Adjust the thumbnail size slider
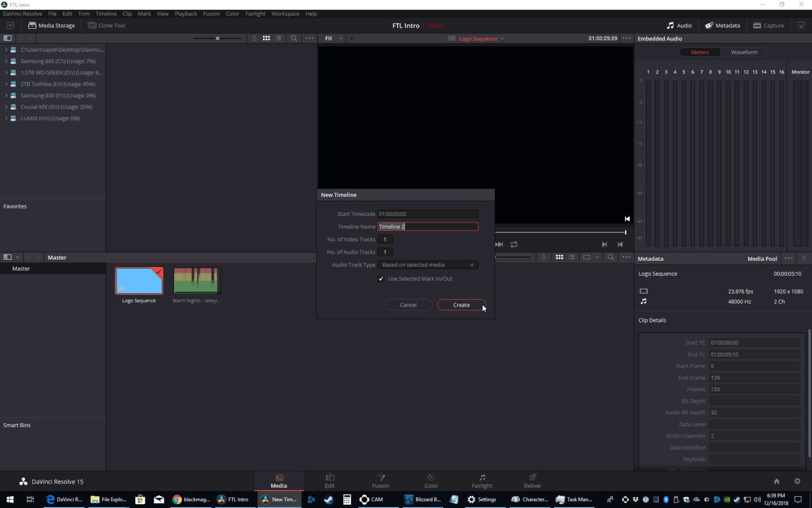This screenshot has height=508, width=812. (x=217, y=38)
